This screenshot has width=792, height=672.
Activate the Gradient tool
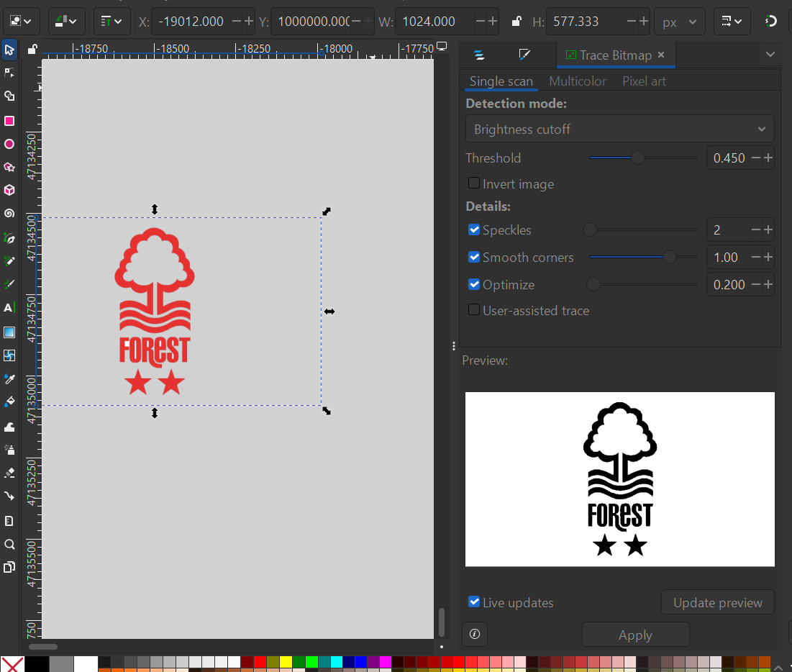pyautogui.click(x=10, y=332)
